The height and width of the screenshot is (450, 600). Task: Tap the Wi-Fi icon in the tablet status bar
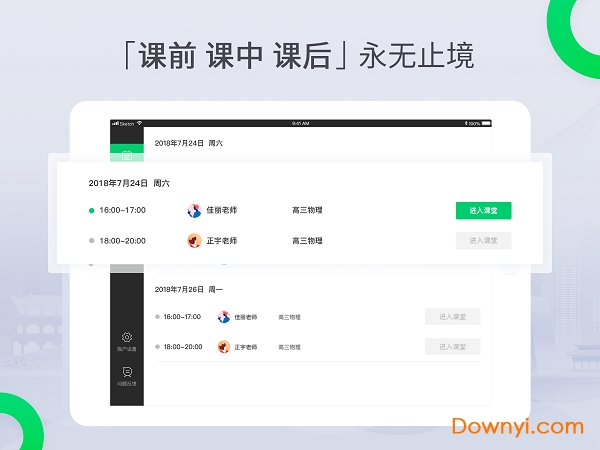point(140,124)
